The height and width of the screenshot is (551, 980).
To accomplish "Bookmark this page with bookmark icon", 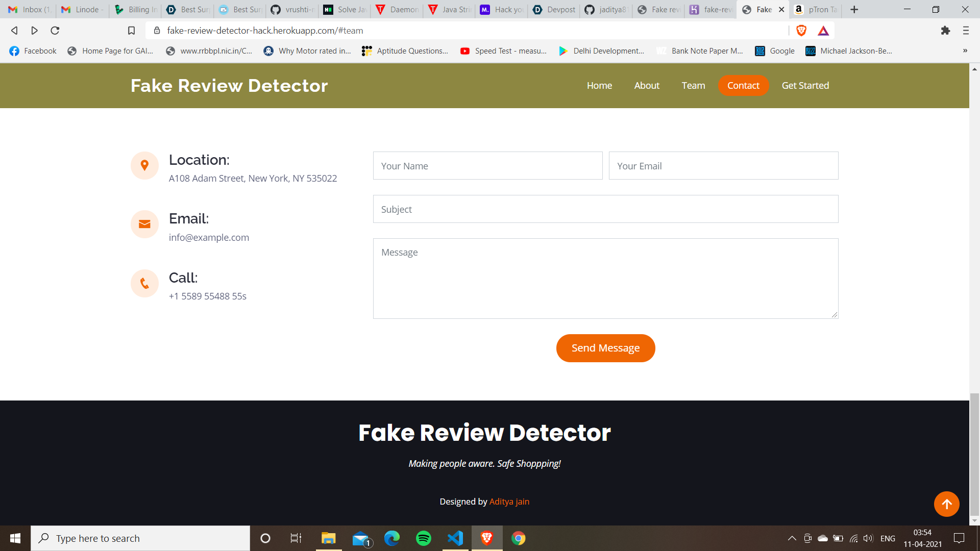I will pyautogui.click(x=131, y=31).
